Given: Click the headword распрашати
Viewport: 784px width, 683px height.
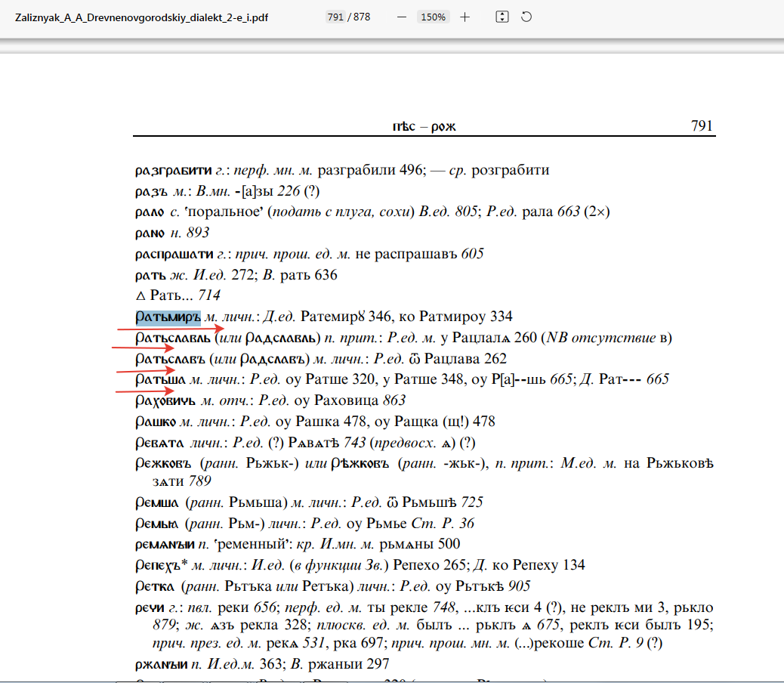Looking at the screenshot, I should tap(174, 255).
